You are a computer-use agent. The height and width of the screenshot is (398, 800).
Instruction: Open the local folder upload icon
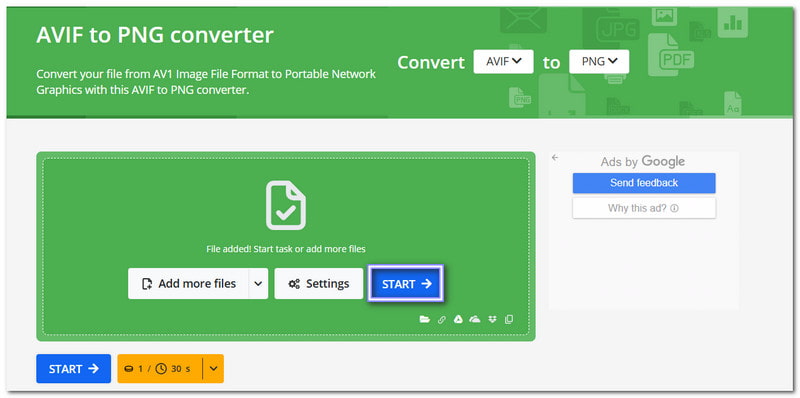424,319
